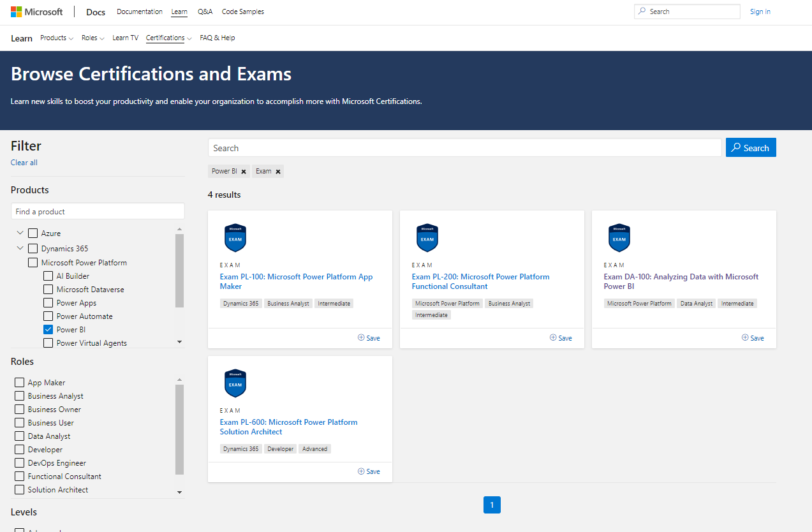The image size is (812, 532).
Task: Enable the AI Builder checkbox
Action: click(x=48, y=276)
